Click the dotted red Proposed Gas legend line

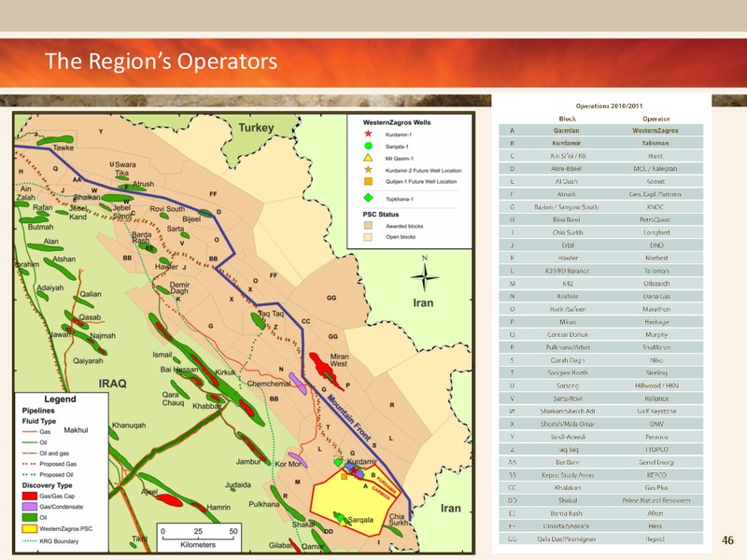click(x=29, y=463)
